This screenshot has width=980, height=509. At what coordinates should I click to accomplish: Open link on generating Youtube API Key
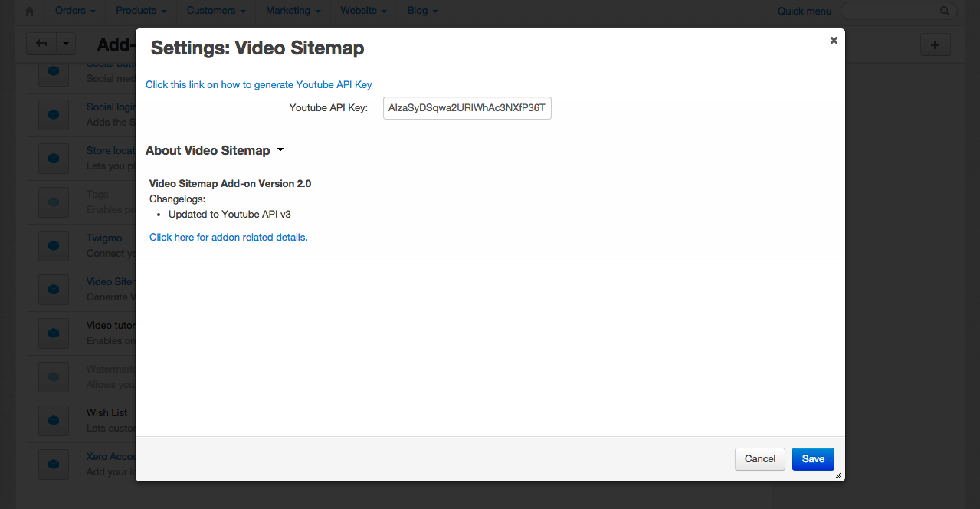coord(259,84)
